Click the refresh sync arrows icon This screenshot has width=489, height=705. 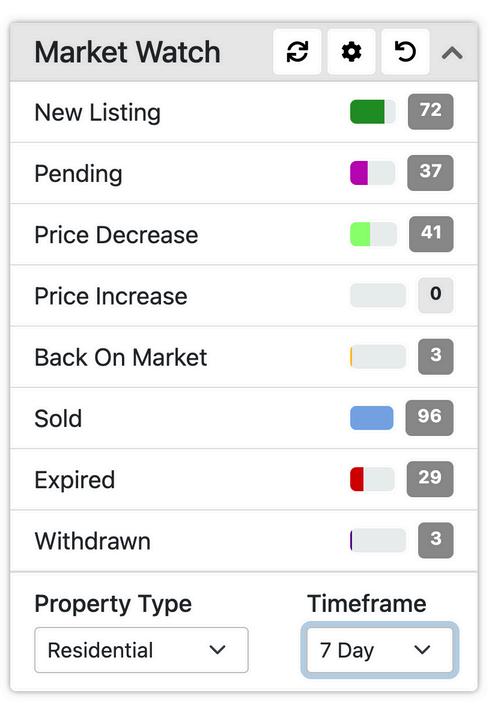click(x=297, y=52)
